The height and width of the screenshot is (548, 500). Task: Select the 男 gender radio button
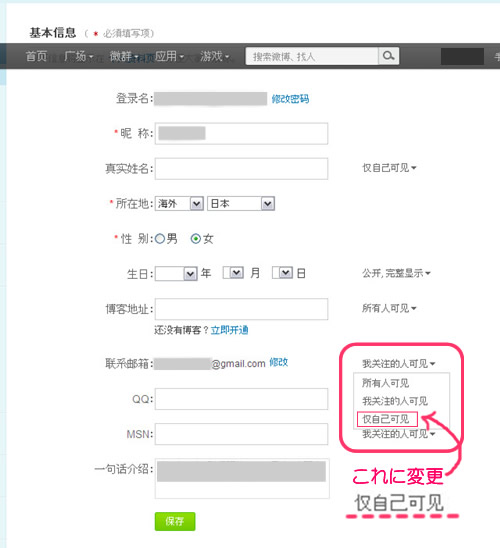(x=160, y=239)
